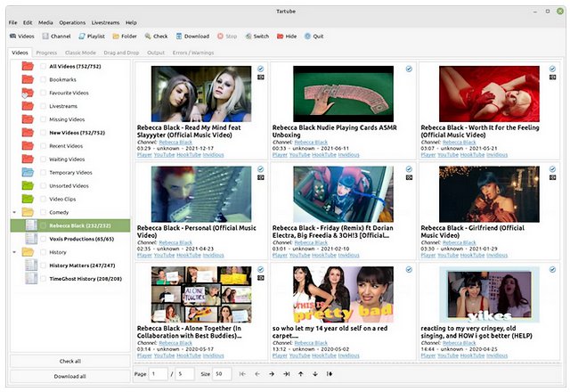Open the Media menu
Screen dimensions: 570x392
click(45, 22)
